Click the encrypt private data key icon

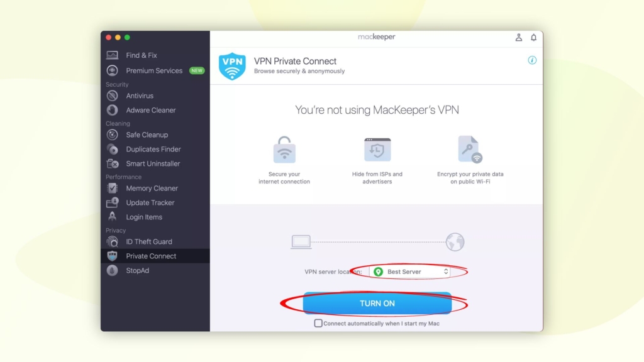coord(470,149)
